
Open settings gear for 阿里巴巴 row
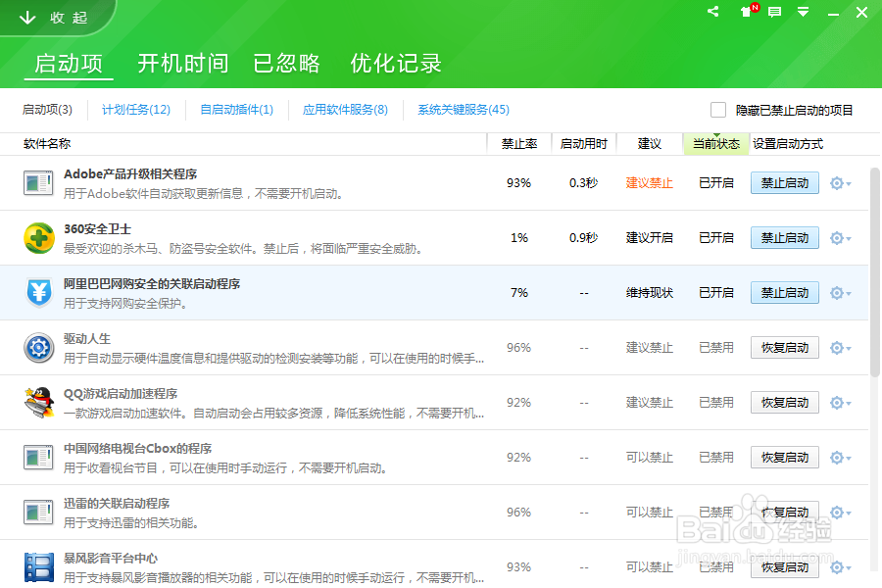tap(841, 293)
